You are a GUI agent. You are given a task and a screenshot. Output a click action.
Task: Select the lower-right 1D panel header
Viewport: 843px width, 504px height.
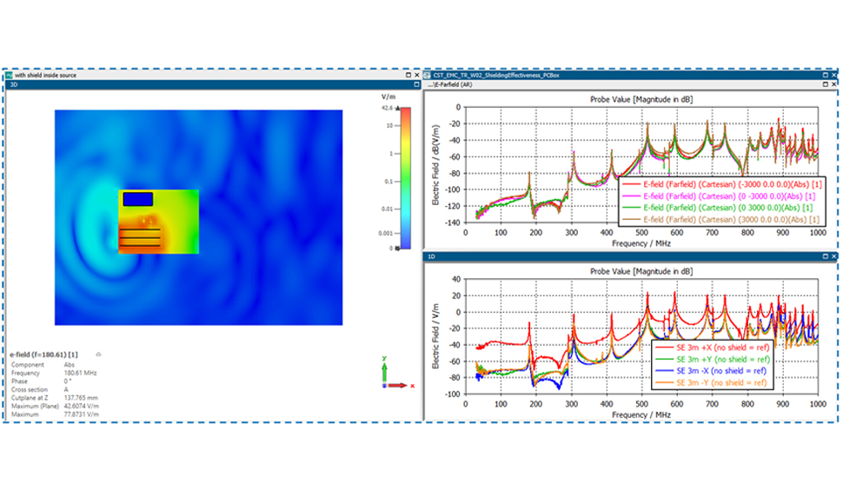[x=432, y=257]
